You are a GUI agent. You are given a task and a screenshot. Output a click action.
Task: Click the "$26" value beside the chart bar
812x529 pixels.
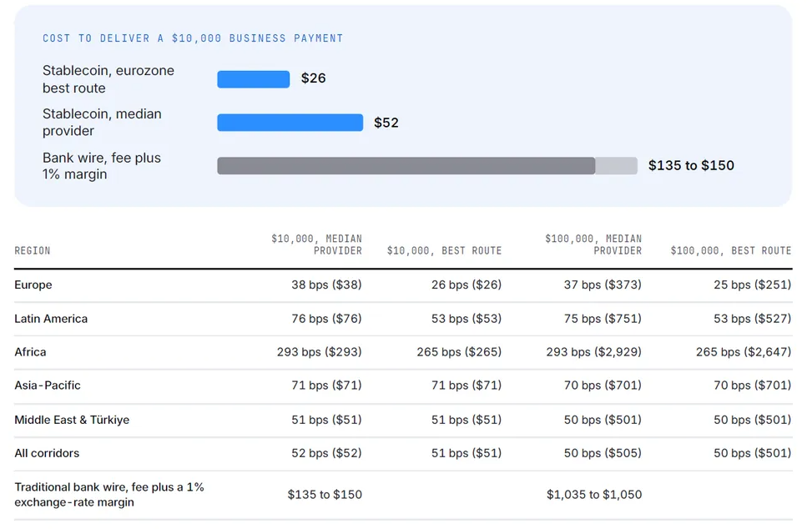pos(313,78)
